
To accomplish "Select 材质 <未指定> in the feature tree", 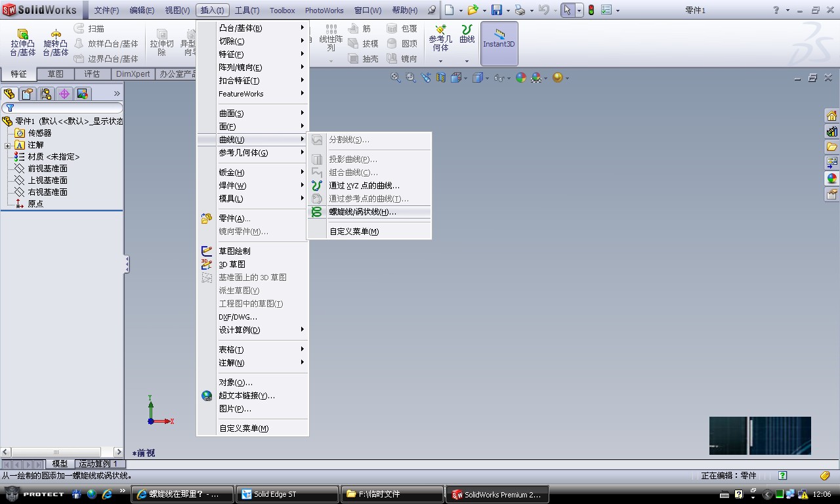I will (53, 157).
